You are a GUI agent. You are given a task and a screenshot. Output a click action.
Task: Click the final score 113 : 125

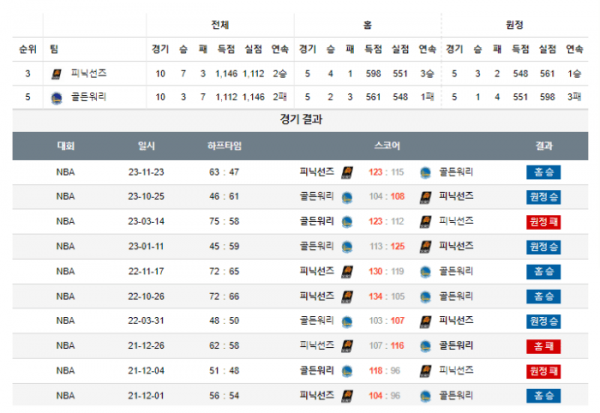point(387,246)
